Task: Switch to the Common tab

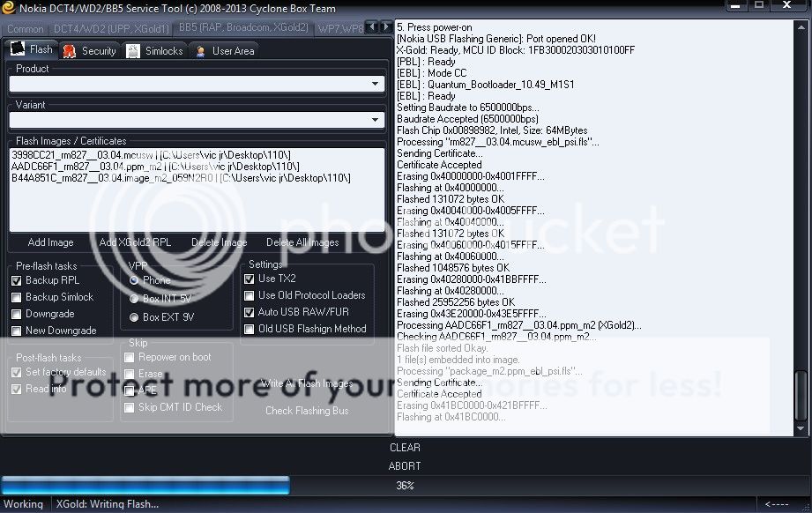Action: [x=25, y=29]
